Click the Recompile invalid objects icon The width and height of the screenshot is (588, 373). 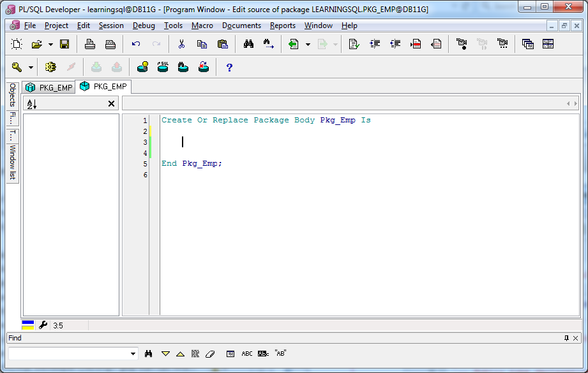204,67
